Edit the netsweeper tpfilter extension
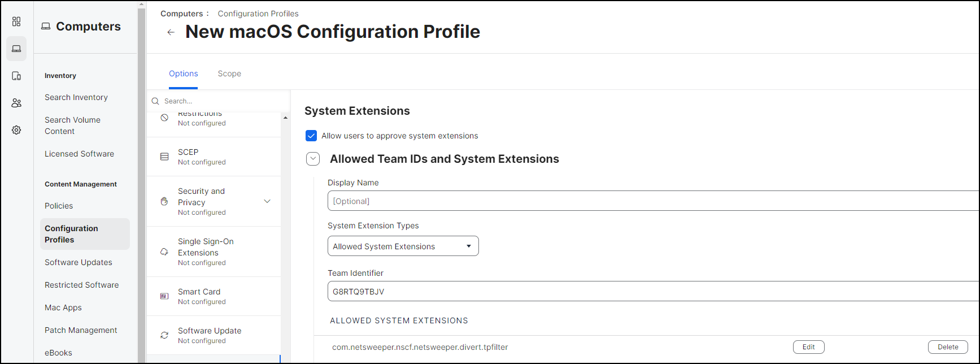Viewport: 980px width, 364px height. (x=809, y=347)
